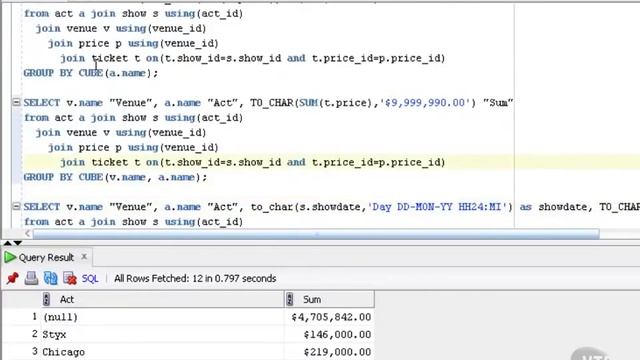The image size is (640, 360).
Task: Collapse the third SELECT statement with showdate
Action: (x=16, y=206)
